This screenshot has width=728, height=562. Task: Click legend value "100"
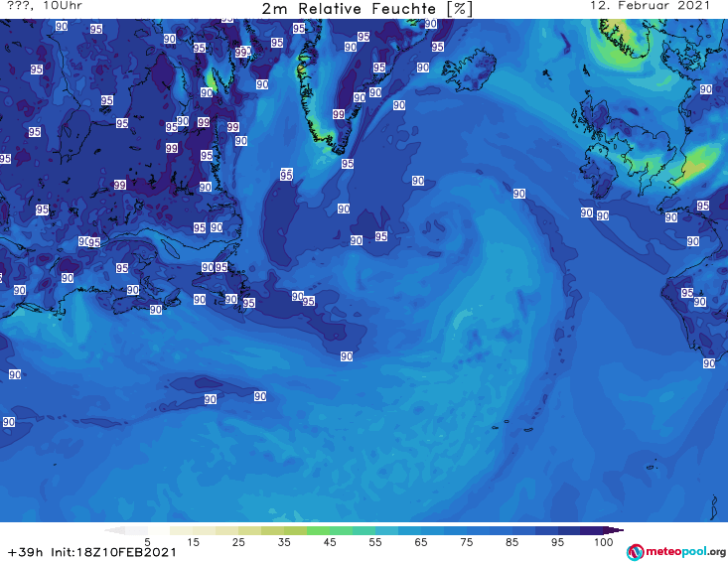[603, 542]
